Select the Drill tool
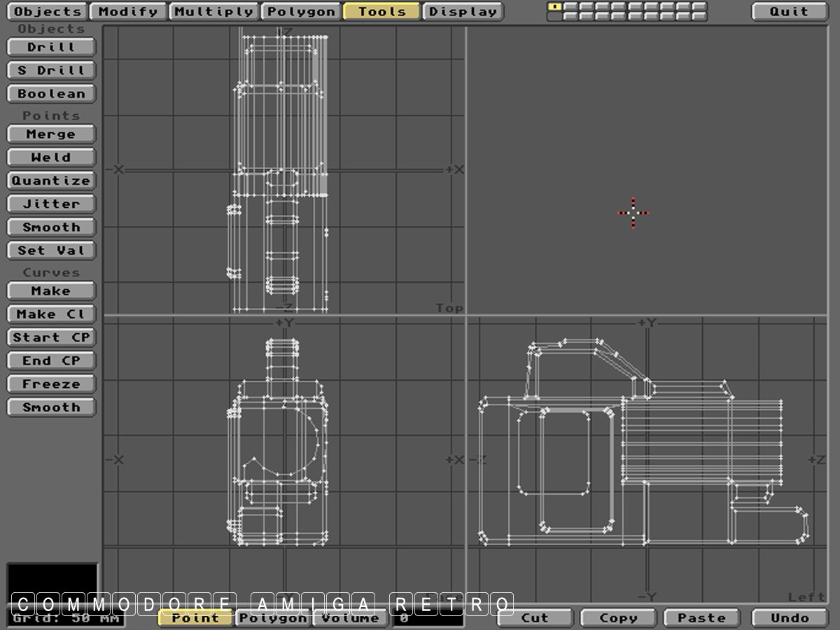The width and height of the screenshot is (840, 630). point(51,47)
